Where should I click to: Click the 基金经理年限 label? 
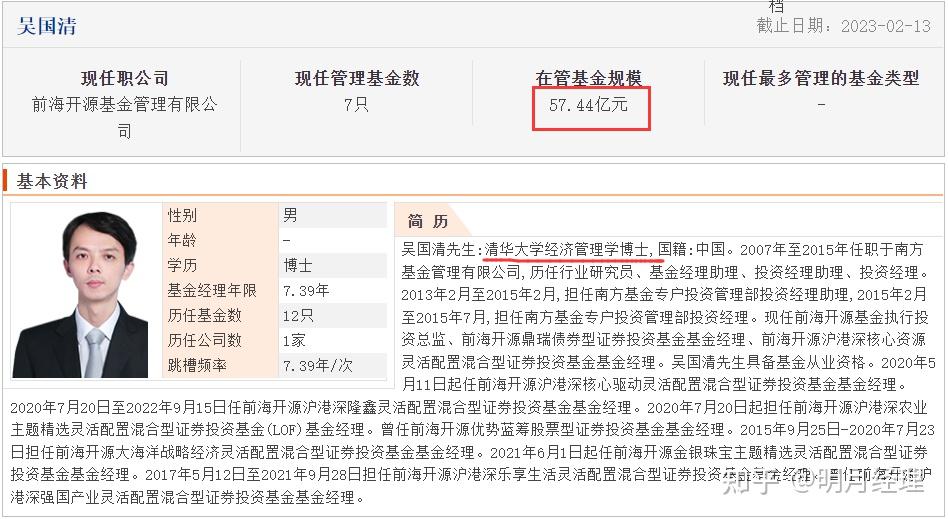click(x=212, y=291)
